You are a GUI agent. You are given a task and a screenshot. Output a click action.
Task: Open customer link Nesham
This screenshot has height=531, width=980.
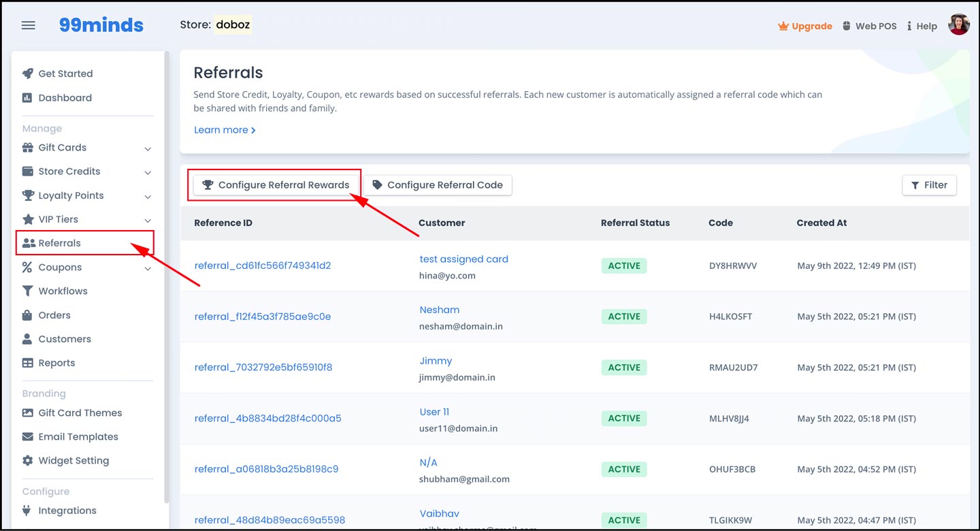click(x=440, y=310)
